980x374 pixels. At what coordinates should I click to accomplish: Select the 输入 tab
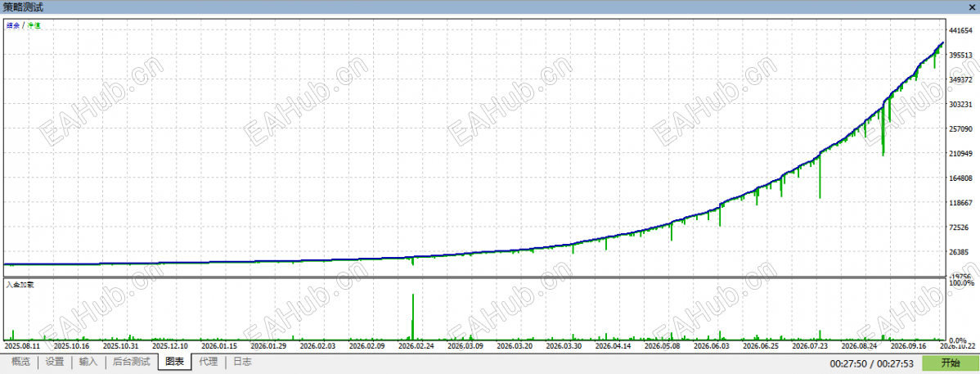[88, 362]
